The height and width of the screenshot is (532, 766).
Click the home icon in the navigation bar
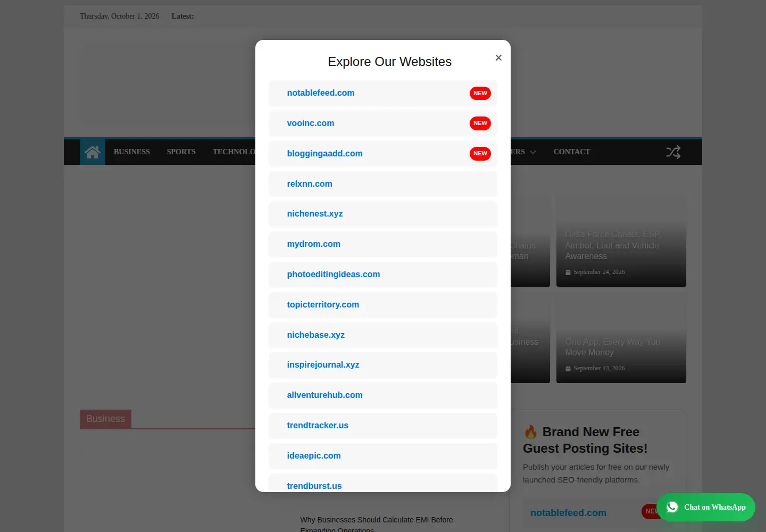93,152
